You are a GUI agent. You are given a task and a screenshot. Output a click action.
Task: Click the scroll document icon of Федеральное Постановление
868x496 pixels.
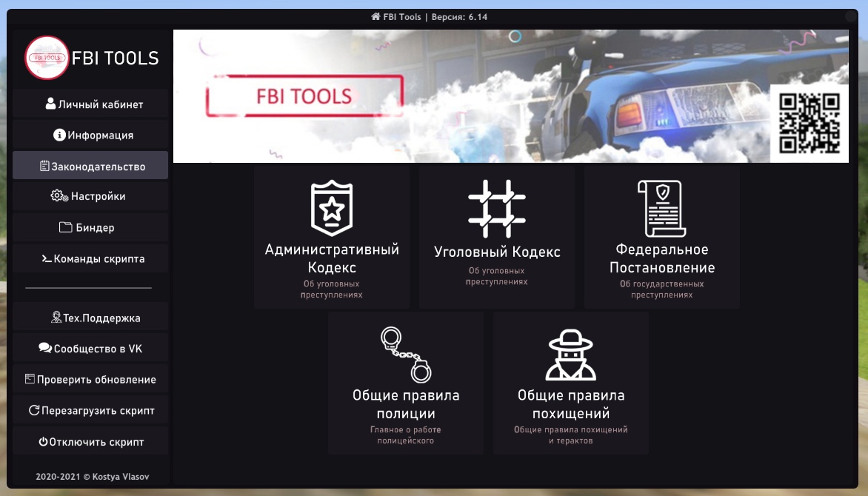[x=661, y=208]
